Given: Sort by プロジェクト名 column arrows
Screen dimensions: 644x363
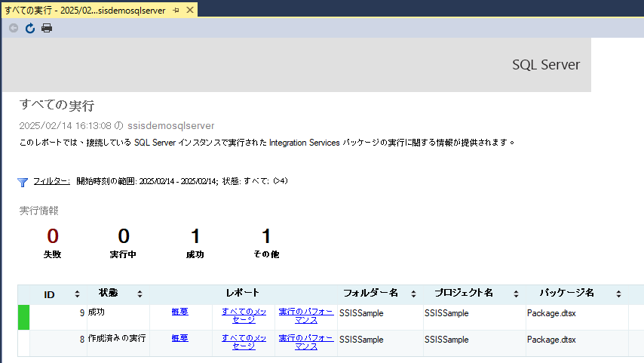Looking at the screenshot, I should (x=517, y=294).
